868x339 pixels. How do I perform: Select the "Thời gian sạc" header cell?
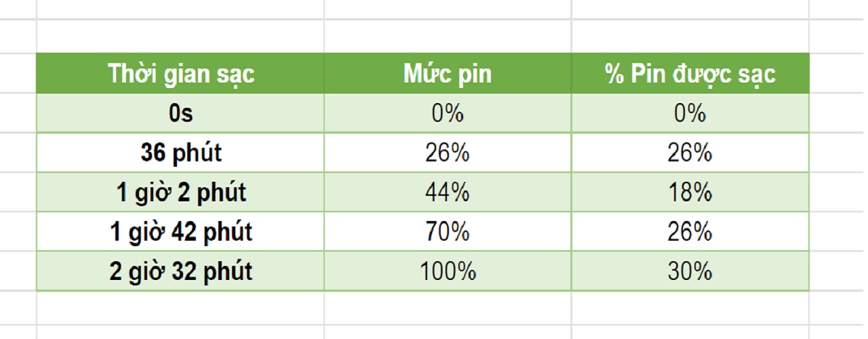180,73
